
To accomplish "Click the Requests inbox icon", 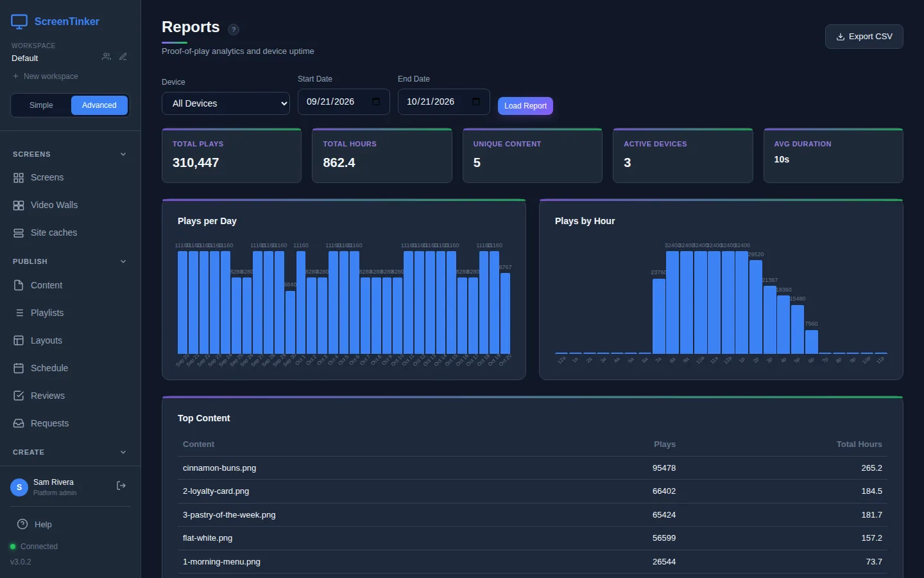I will 19,423.
